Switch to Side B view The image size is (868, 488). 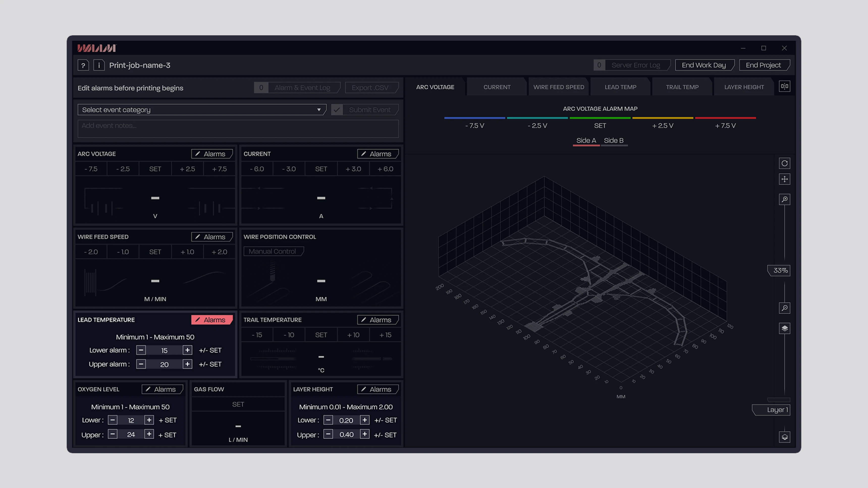coord(614,141)
